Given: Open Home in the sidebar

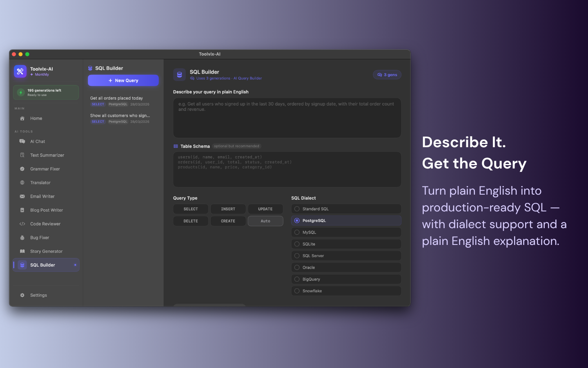Looking at the screenshot, I should tap(46, 119).
